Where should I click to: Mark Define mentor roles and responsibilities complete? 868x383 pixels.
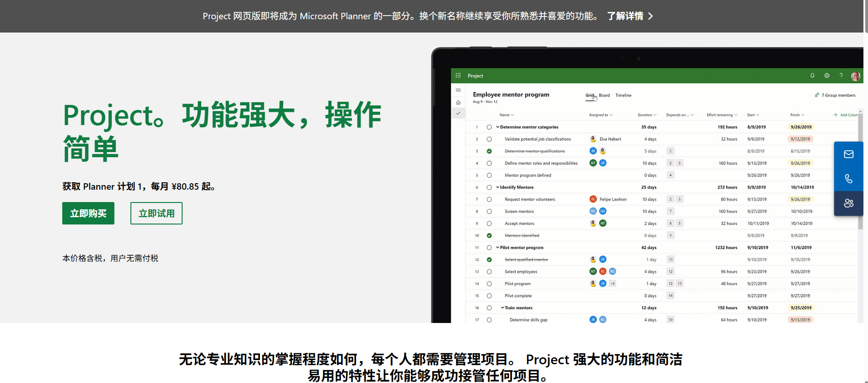(x=489, y=163)
